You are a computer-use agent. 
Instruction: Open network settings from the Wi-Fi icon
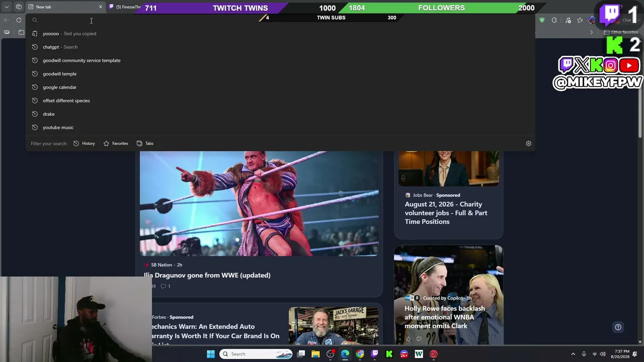point(594,354)
